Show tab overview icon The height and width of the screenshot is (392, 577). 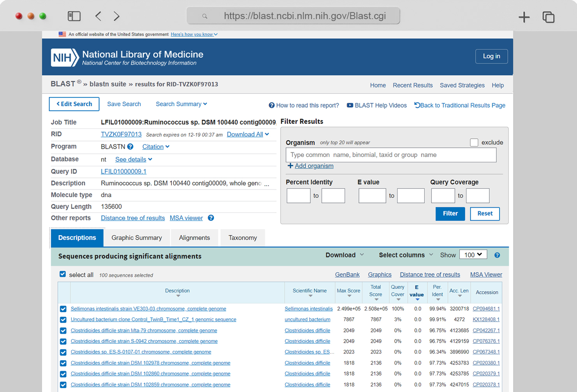pos(548,17)
